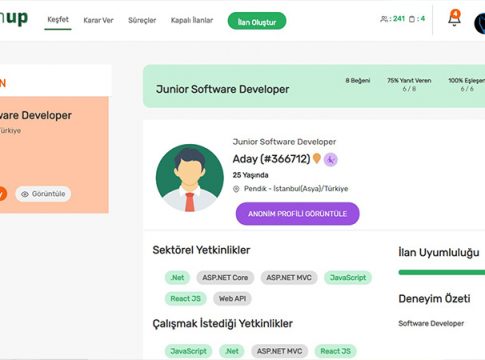The width and height of the screenshot is (485, 360).
Task: Click the Deneyim Özeti heading
Action: pyautogui.click(x=434, y=299)
